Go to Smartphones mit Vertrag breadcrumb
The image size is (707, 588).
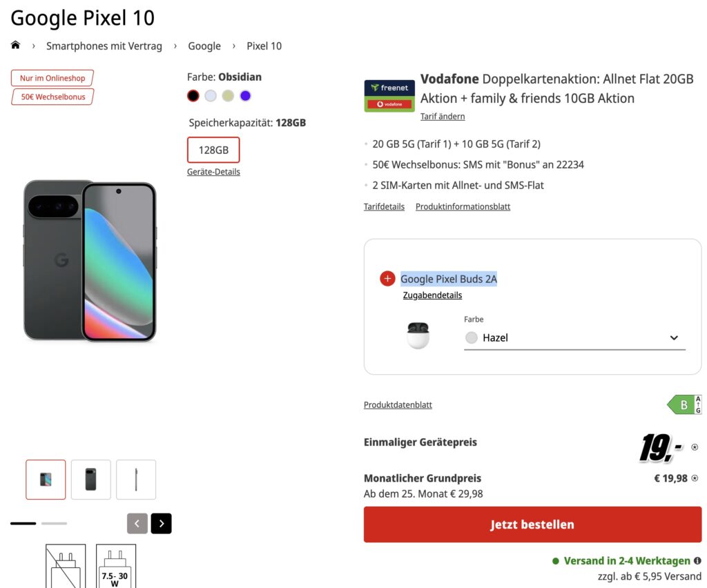tap(104, 46)
